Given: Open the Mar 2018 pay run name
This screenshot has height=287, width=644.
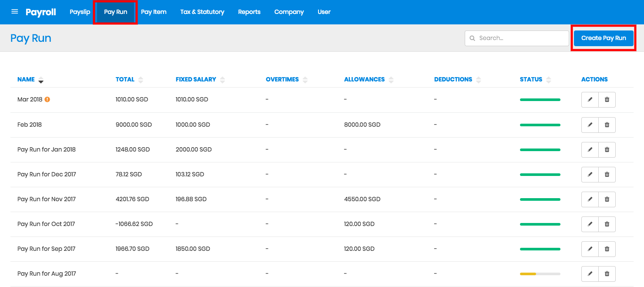Looking at the screenshot, I should click(x=30, y=99).
